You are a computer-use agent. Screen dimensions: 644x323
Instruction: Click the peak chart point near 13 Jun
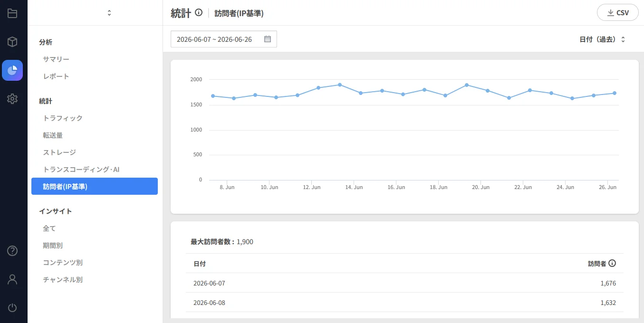click(x=340, y=85)
